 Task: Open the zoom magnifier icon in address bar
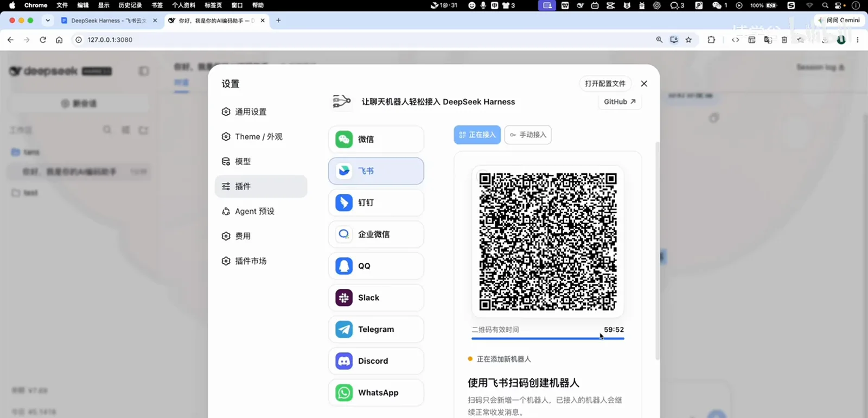coord(659,40)
